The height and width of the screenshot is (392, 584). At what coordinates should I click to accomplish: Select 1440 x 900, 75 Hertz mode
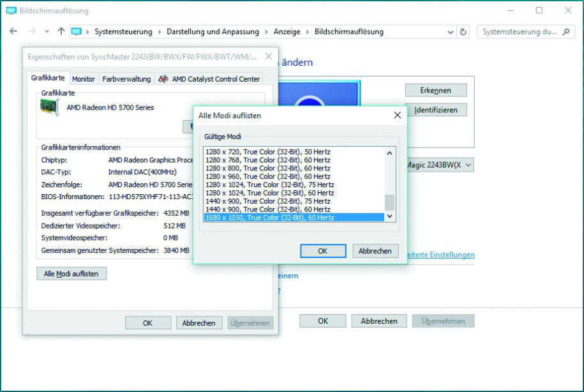pyautogui.click(x=268, y=200)
